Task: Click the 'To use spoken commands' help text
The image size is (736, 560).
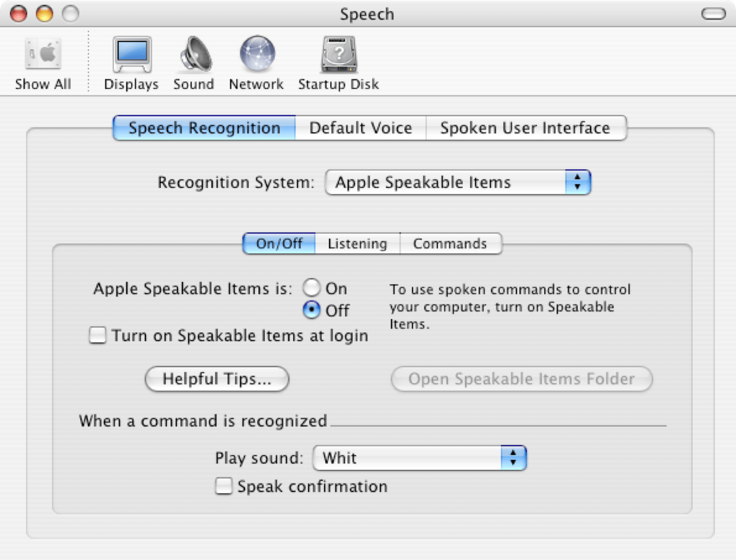Action: 510,307
